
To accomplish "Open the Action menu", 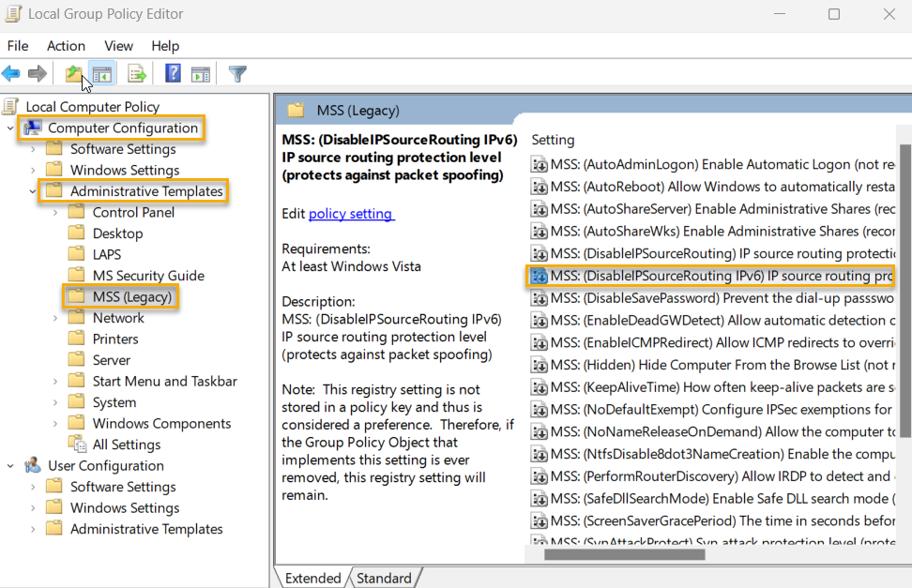I will pos(66,45).
